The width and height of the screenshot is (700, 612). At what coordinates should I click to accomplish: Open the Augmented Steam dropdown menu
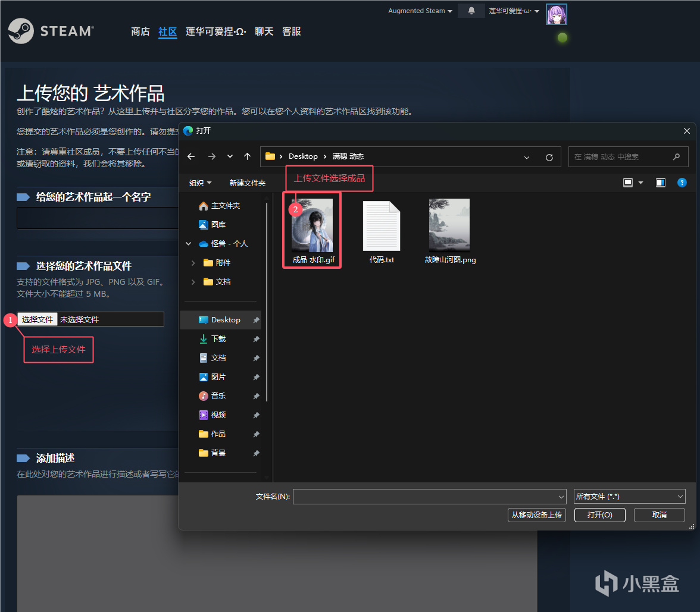point(420,11)
